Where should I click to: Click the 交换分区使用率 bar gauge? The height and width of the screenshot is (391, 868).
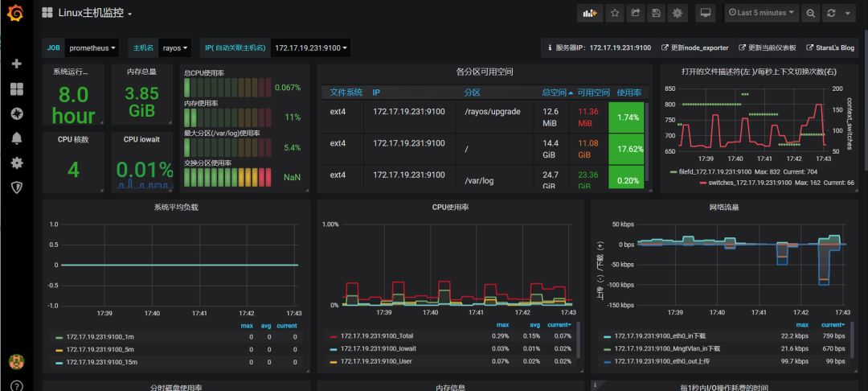(227, 177)
